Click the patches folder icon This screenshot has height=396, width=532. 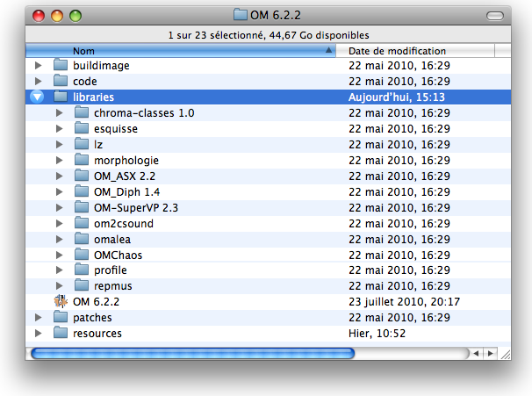[x=61, y=317]
